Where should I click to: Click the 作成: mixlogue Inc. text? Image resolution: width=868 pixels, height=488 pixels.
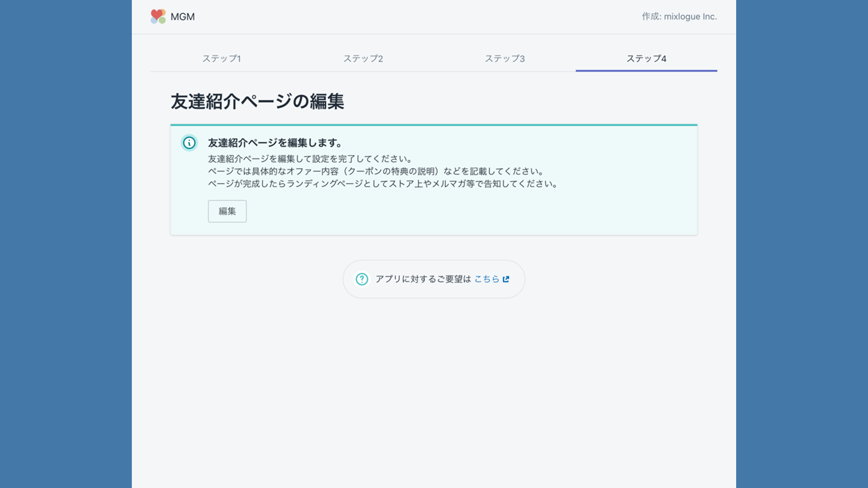(x=679, y=17)
